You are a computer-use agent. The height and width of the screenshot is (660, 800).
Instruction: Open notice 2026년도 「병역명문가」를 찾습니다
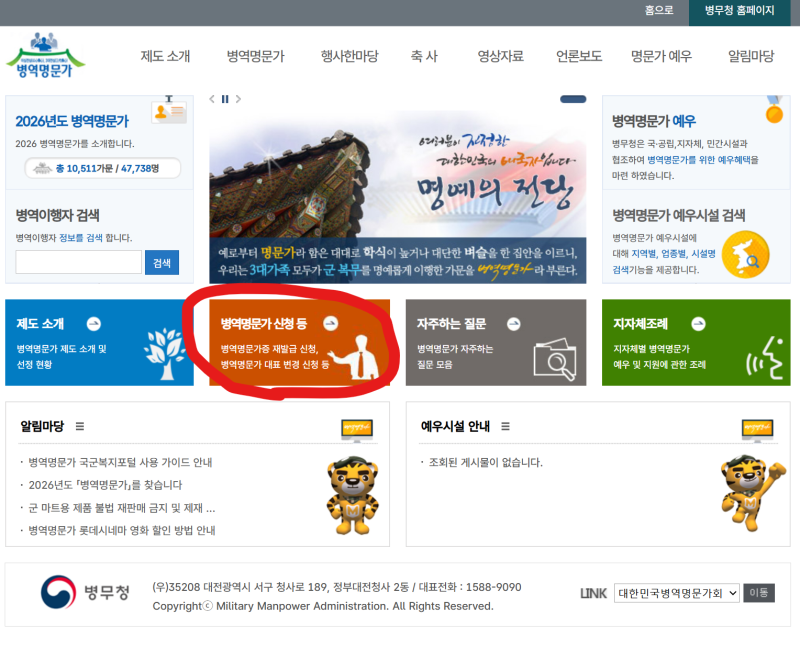[x=105, y=485]
